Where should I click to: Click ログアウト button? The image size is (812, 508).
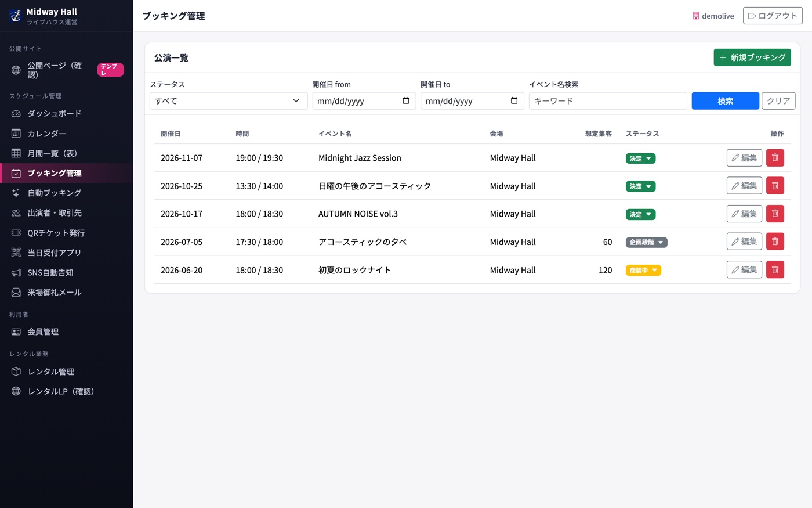(773, 16)
